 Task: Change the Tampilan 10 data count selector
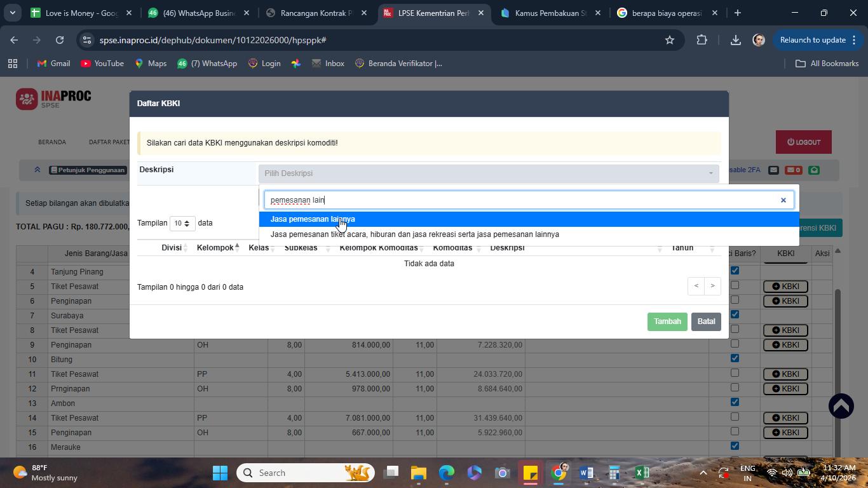coord(182,224)
